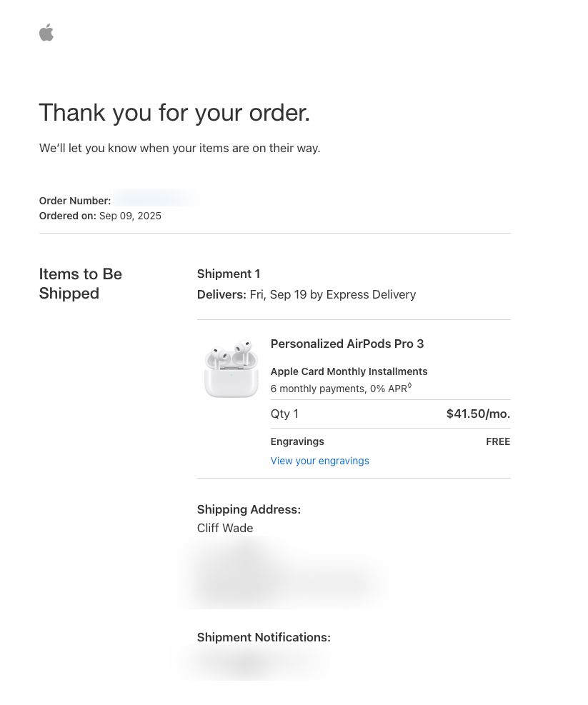This screenshot has height=705, width=588.
Task: Click the AirPods Pro product image
Action: coord(231,369)
